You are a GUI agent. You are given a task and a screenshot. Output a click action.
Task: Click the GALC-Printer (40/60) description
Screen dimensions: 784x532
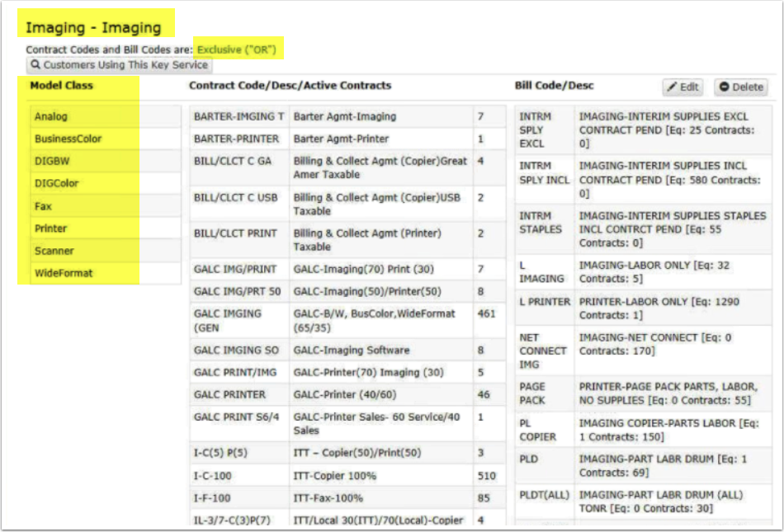point(344,394)
